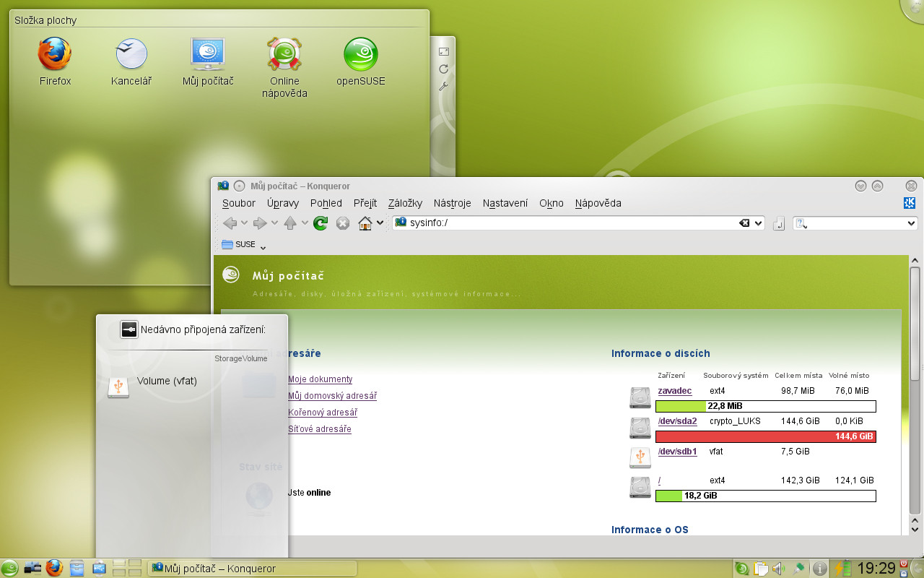The image size is (924, 578).
Task: Open the Firefox desktop icon
Action: tap(56, 54)
